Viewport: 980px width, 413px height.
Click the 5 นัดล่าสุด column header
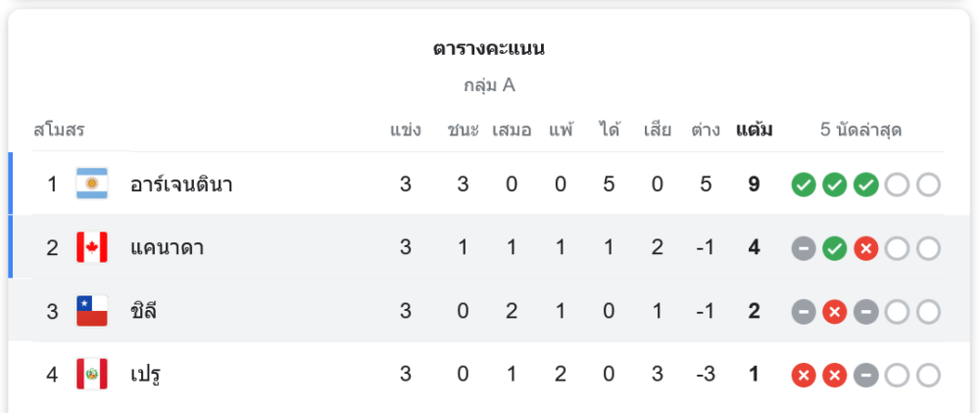(860, 129)
